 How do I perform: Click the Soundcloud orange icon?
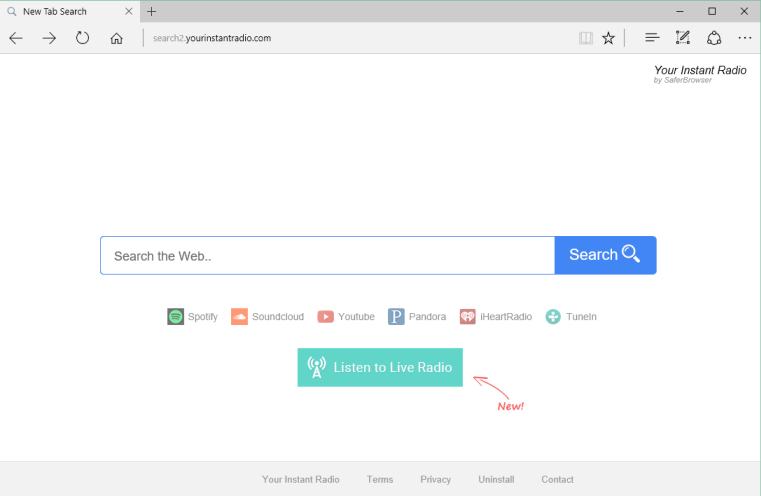pos(239,316)
